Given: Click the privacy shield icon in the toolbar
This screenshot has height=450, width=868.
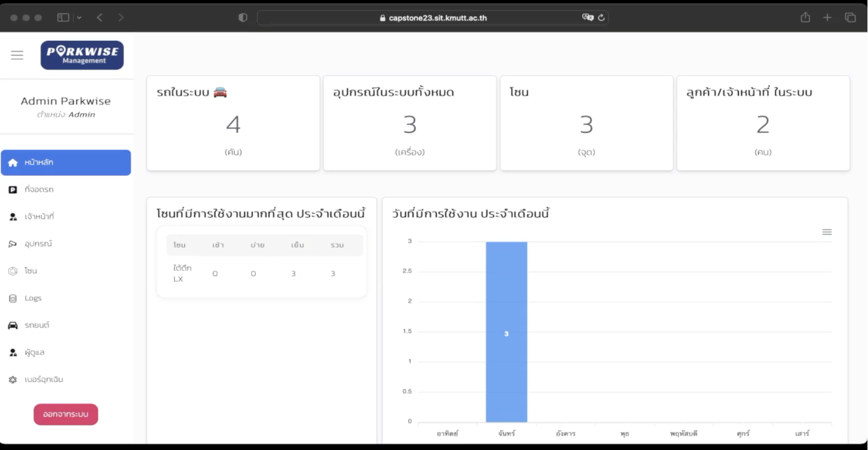Looking at the screenshot, I should [242, 18].
